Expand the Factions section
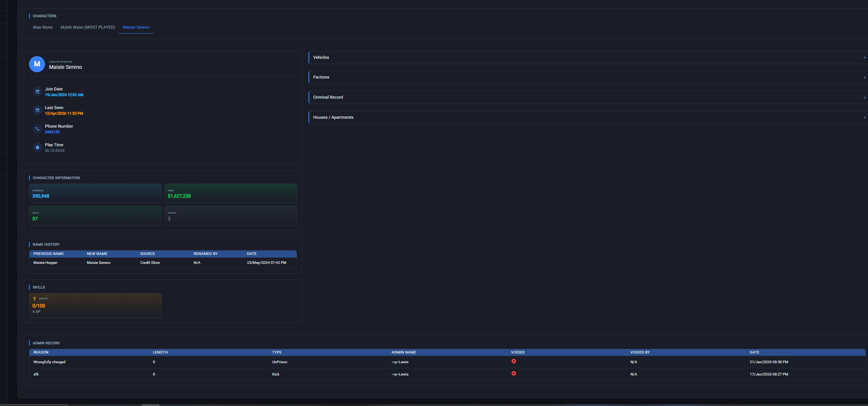This screenshot has height=406, width=868. (x=588, y=77)
